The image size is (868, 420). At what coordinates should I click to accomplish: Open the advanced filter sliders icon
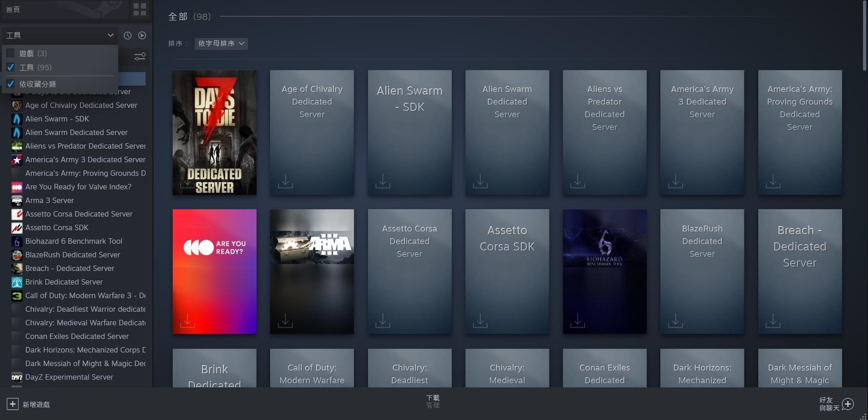[x=140, y=57]
